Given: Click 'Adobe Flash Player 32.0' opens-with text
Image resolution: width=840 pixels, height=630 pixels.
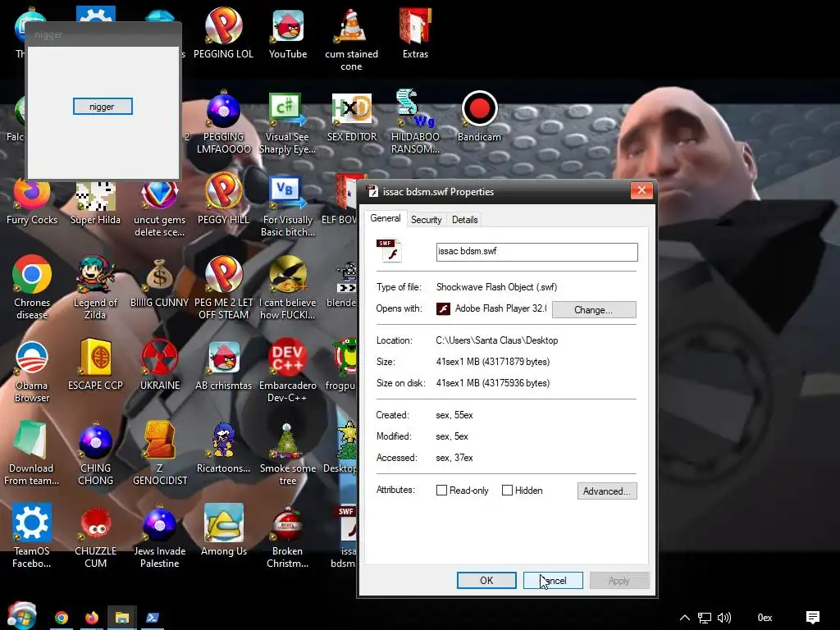Looking at the screenshot, I should tap(500, 308).
